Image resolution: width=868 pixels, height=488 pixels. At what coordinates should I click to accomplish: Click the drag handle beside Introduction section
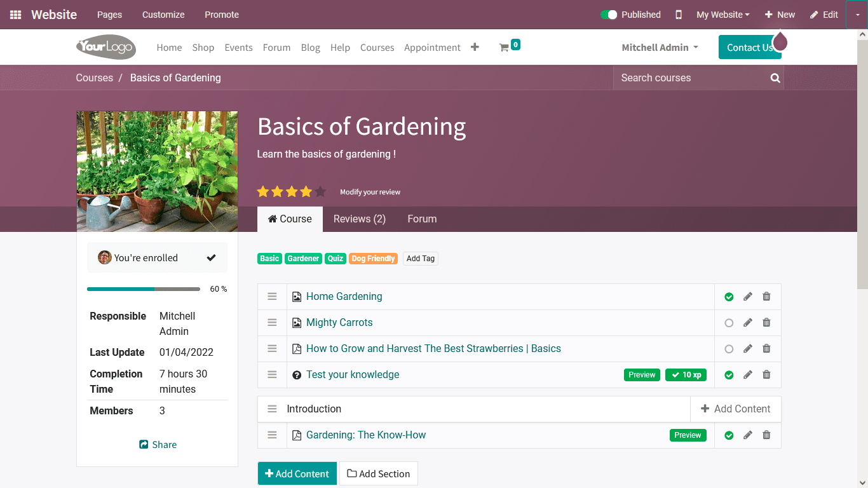(x=272, y=409)
